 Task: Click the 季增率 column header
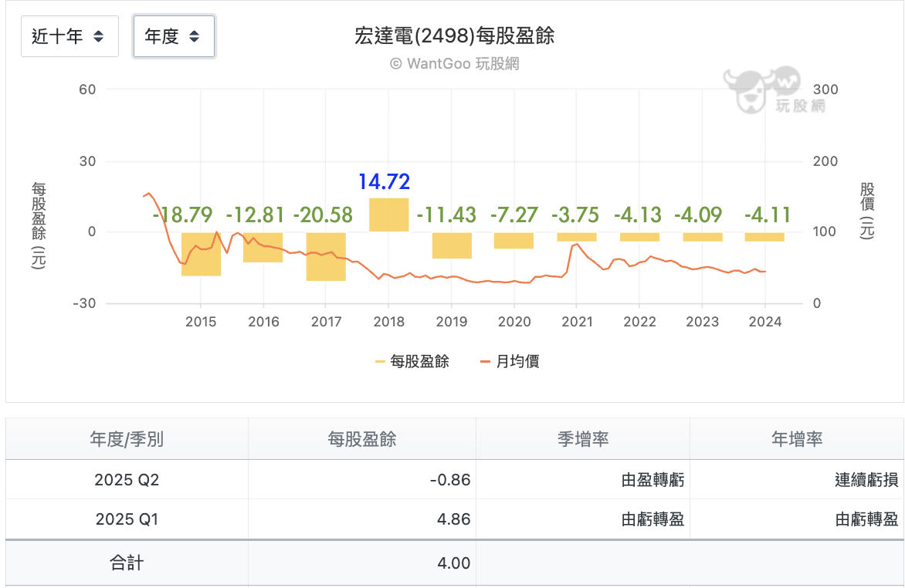coord(582,439)
